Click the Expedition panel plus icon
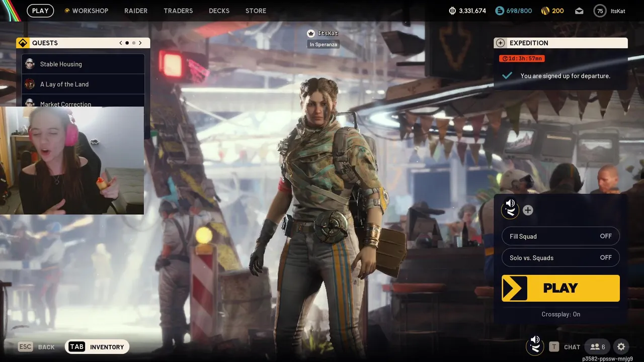This screenshot has width=644, height=362. pyautogui.click(x=500, y=43)
